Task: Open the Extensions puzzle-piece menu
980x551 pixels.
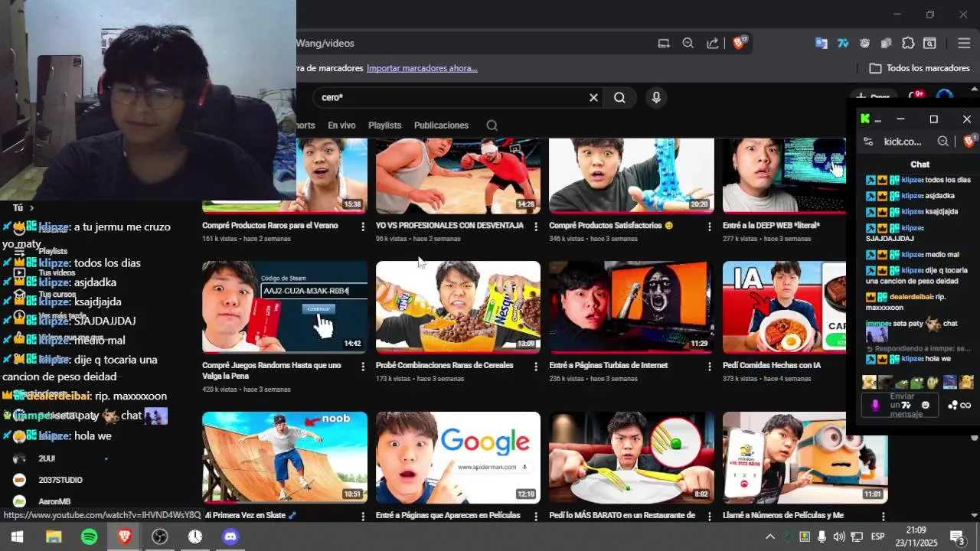Action: click(x=908, y=44)
